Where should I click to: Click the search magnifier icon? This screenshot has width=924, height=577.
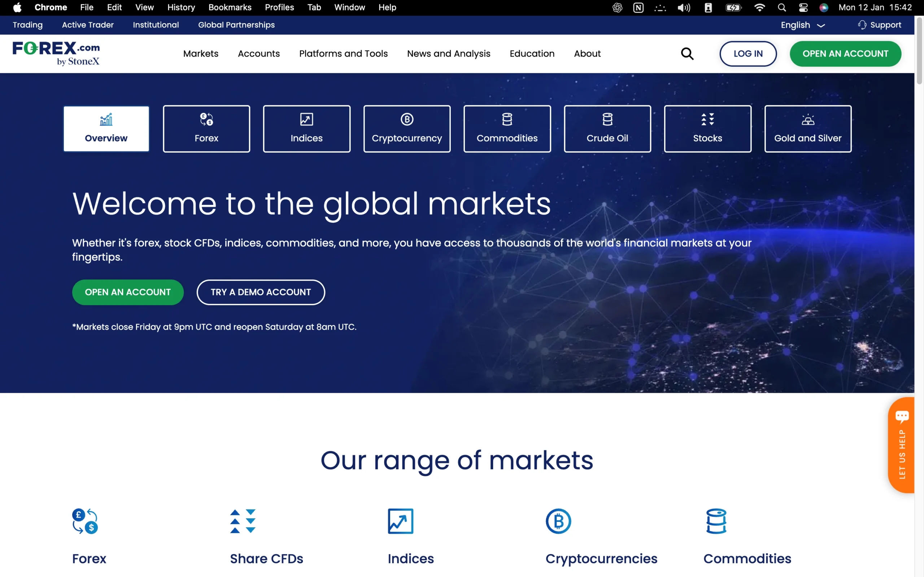pyautogui.click(x=687, y=53)
